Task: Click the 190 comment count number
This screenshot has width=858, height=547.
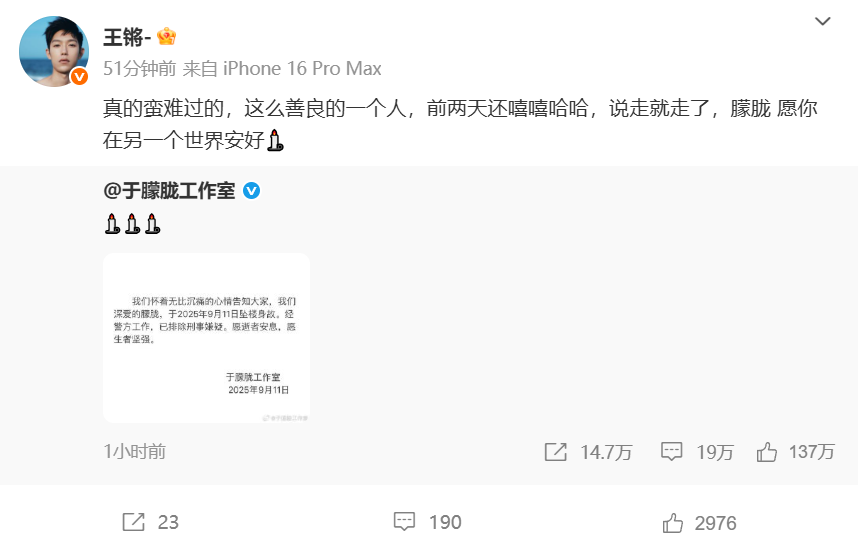Action: click(445, 522)
